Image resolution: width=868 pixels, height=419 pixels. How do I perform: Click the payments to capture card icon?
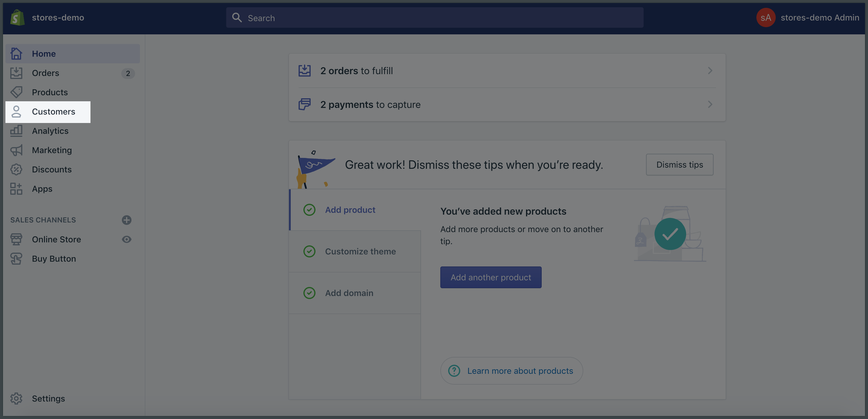click(305, 104)
